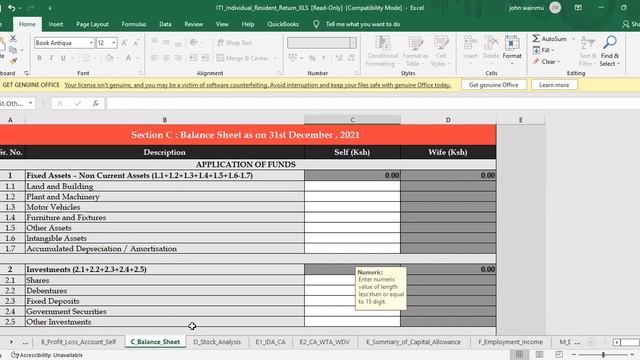Open the QuickBooks ribbon tab
The height and width of the screenshot is (360, 640).
283,24
